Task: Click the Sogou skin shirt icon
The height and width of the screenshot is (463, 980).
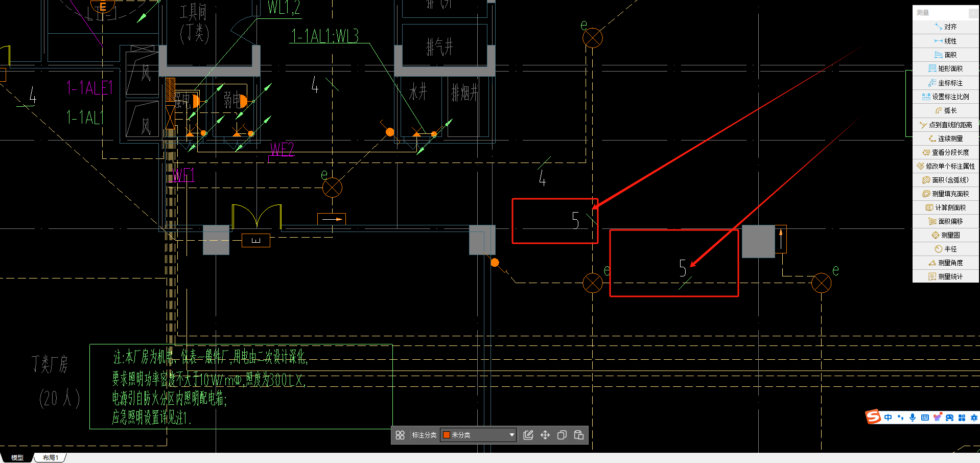Action: [937, 418]
